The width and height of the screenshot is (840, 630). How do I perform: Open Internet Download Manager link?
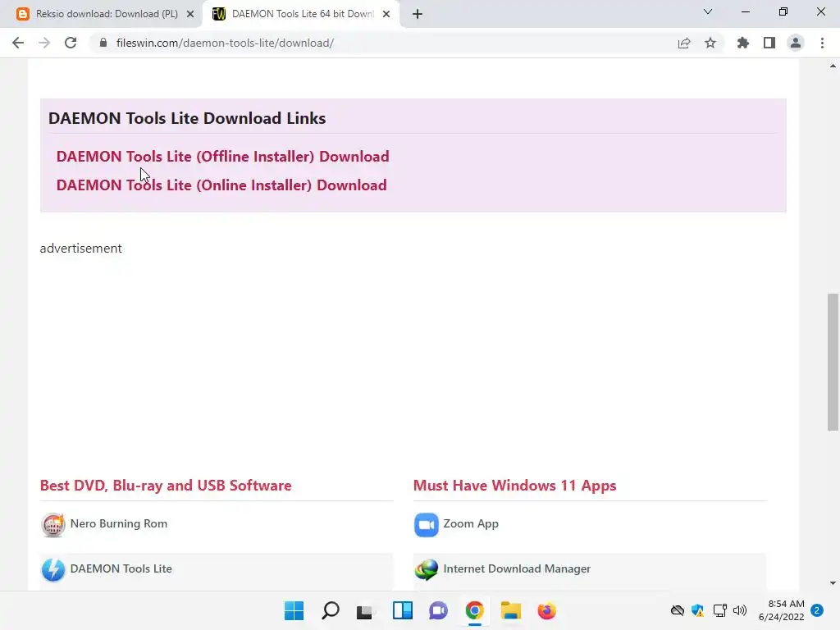(517, 568)
